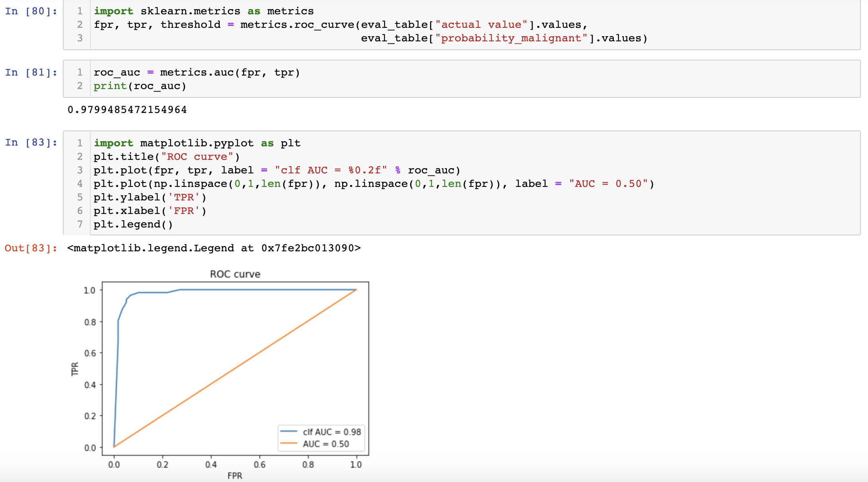Click the plt.legend() line

click(x=132, y=224)
